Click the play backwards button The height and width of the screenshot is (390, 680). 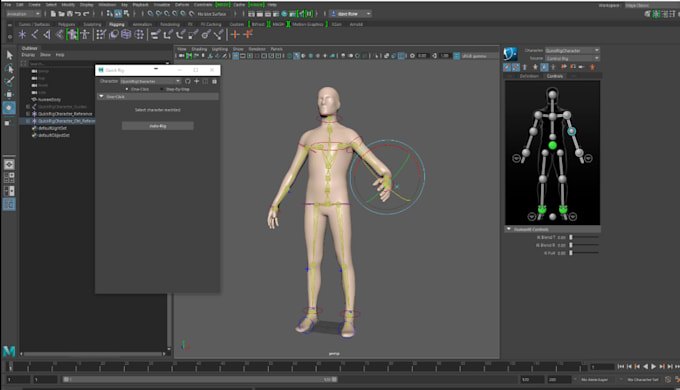click(645, 367)
